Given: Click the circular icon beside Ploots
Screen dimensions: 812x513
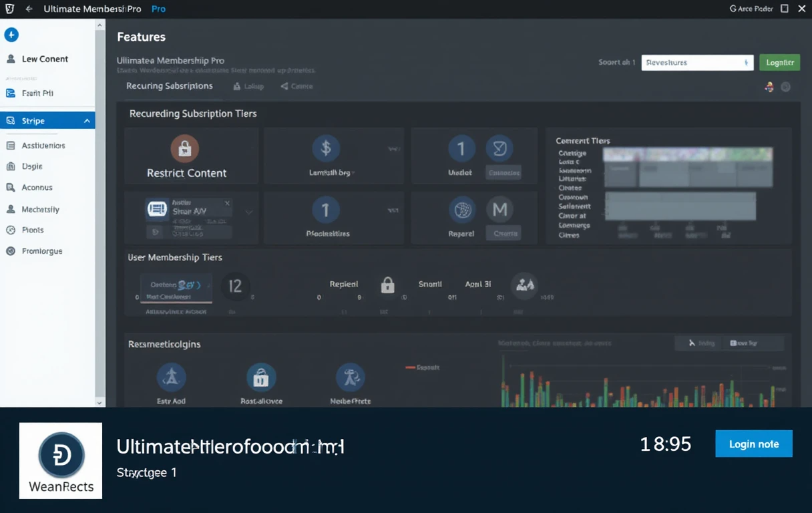Looking at the screenshot, I should [11, 230].
